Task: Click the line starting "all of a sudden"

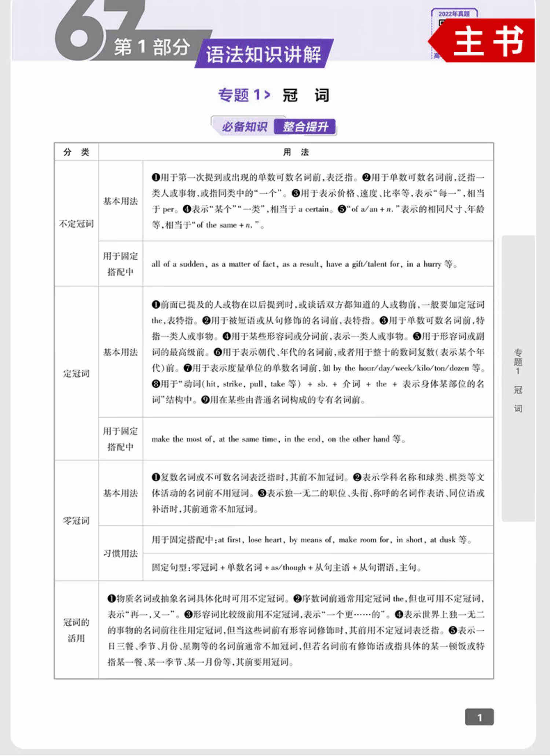Action: 304,264
